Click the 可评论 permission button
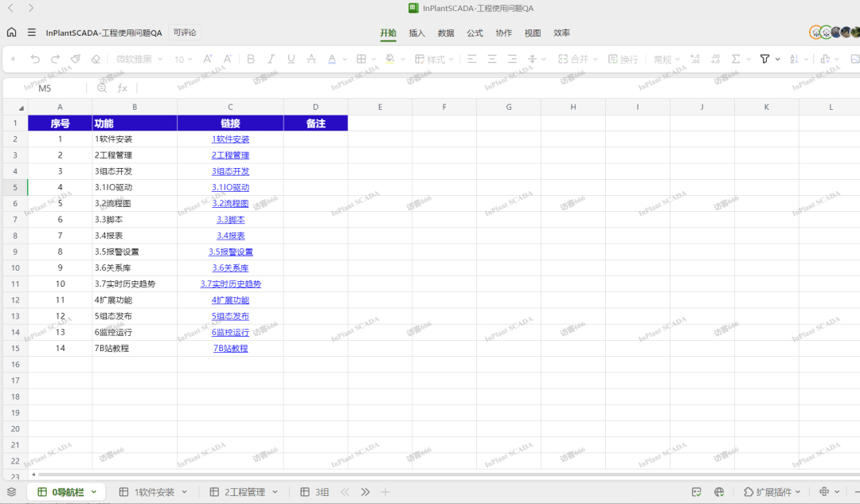The height and width of the screenshot is (504, 860). pos(185,33)
